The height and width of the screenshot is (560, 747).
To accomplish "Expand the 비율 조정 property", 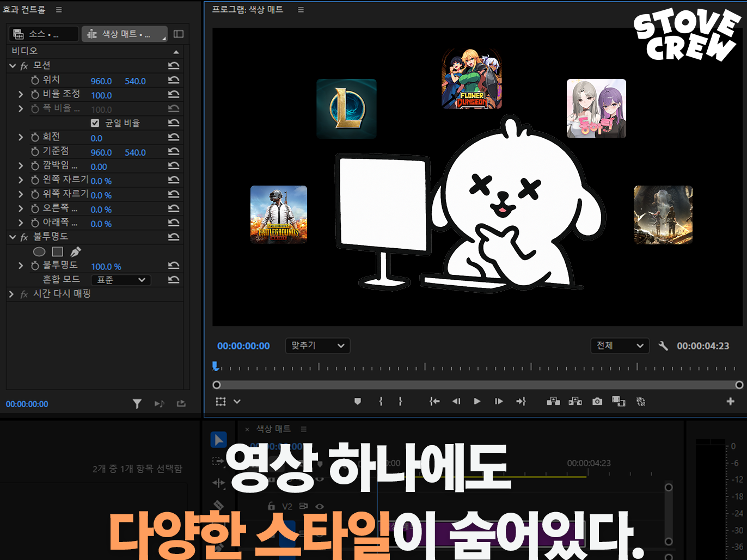I will (x=21, y=94).
